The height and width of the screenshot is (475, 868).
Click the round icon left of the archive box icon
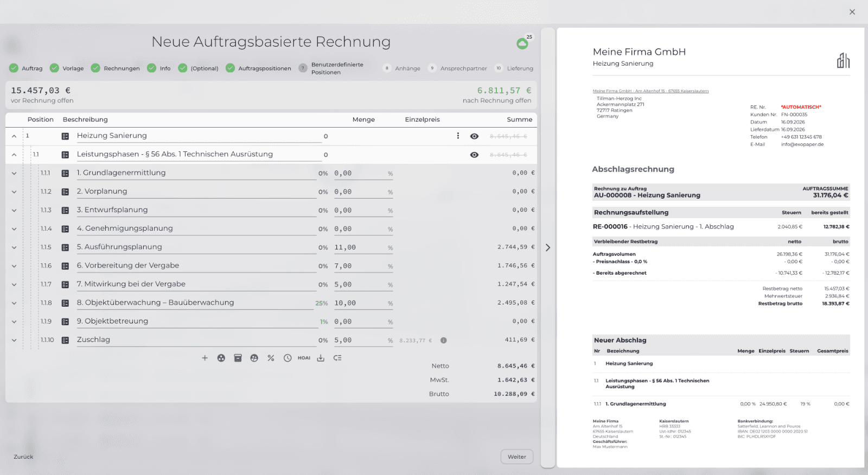(x=221, y=358)
